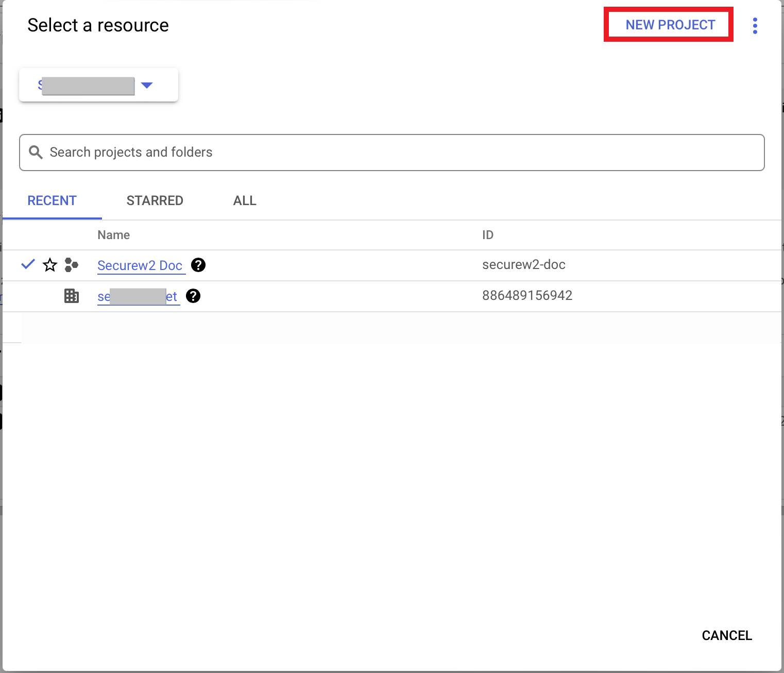Focus the Search projects and folders field
Viewport: 784px width, 673px height.
[x=391, y=152]
